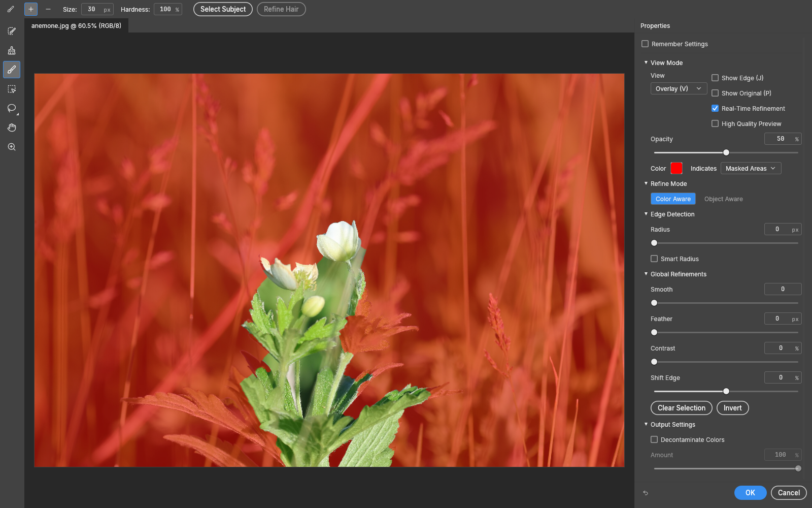812x508 pixels.
Task: Click the Shift Edge slider handle
Action: (x=726, y=391)
